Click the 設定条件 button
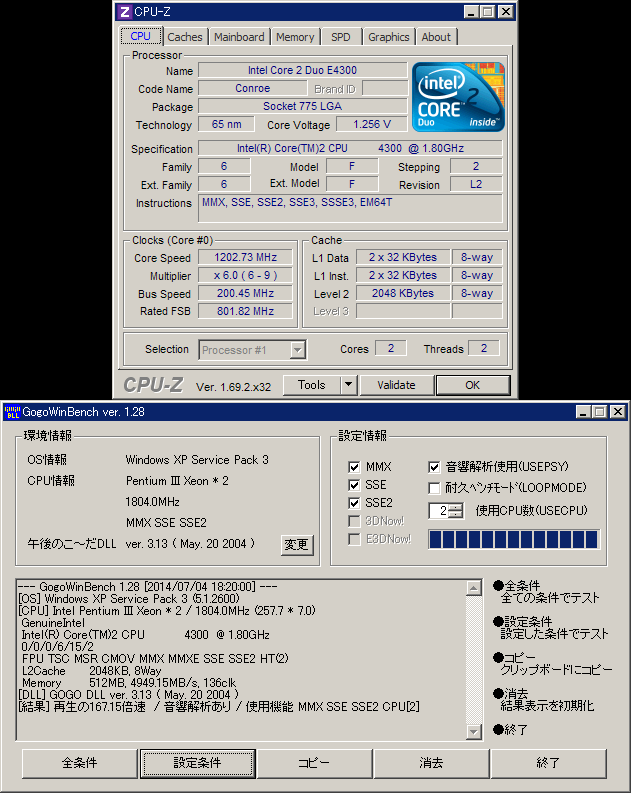The image size is (631, 793). [x=197, y=763]
